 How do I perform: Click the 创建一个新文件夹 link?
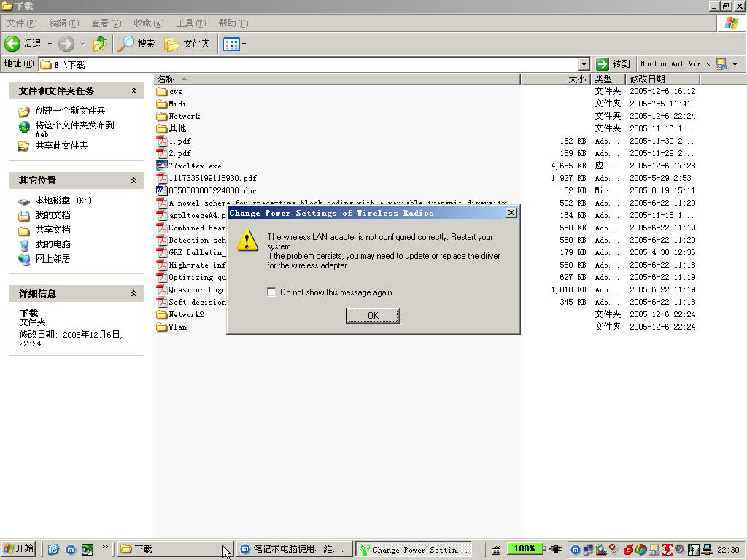point(70,111)
